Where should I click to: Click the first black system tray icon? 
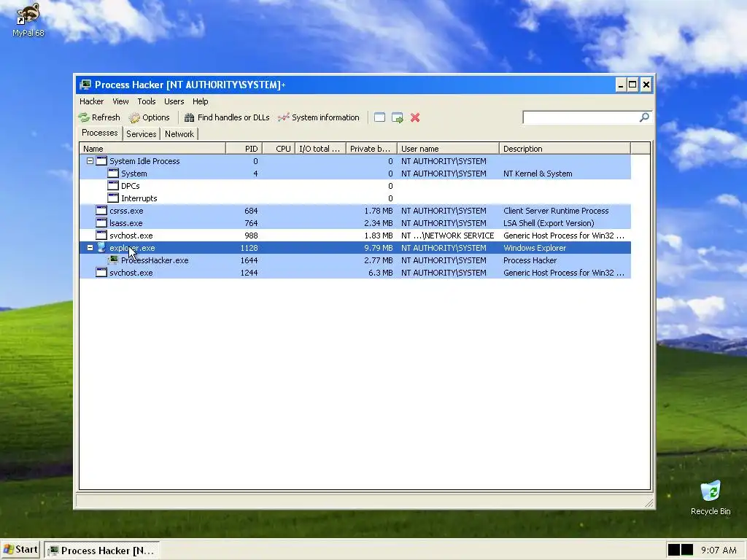coord(673,550)
